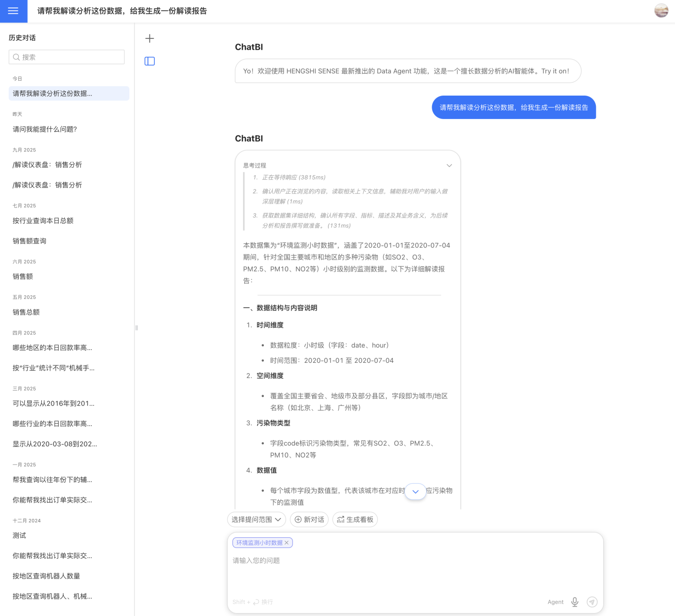
Task: Click the microphone voice input icon
Action: pos(575,602)
